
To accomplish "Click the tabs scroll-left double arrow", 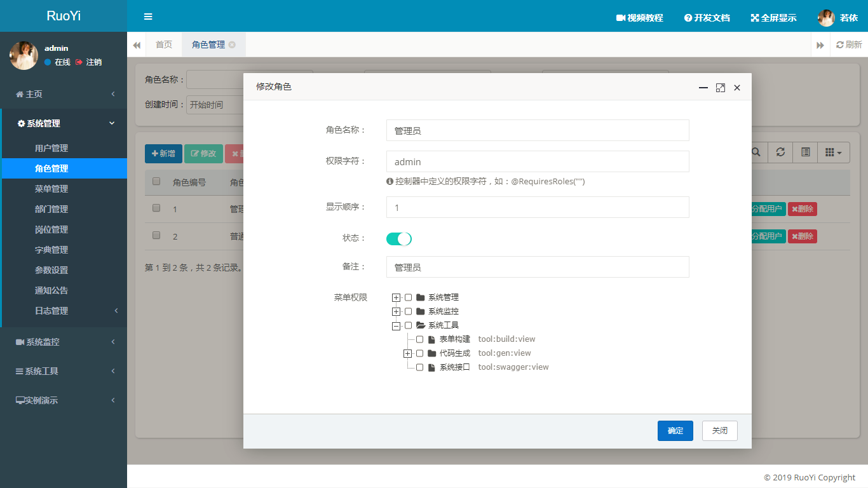I will [x=137, y=45].
